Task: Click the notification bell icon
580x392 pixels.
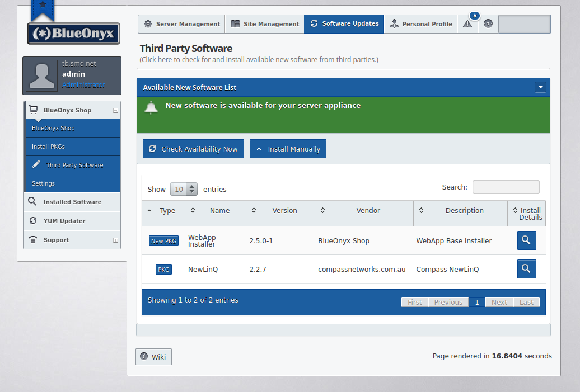Action: 151,107
